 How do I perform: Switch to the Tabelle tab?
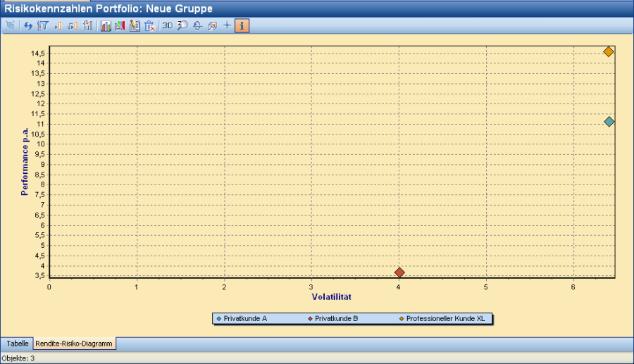(x=18, y=344)
